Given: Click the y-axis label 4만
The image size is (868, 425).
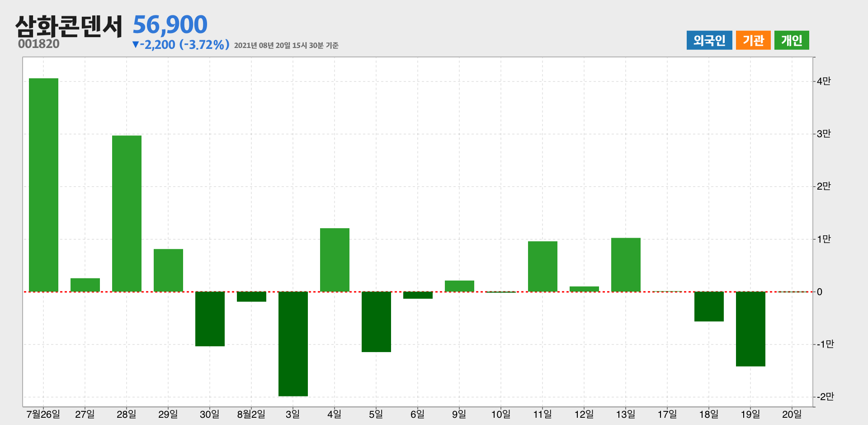Looking at the screenshot, I should click(824, 81).
